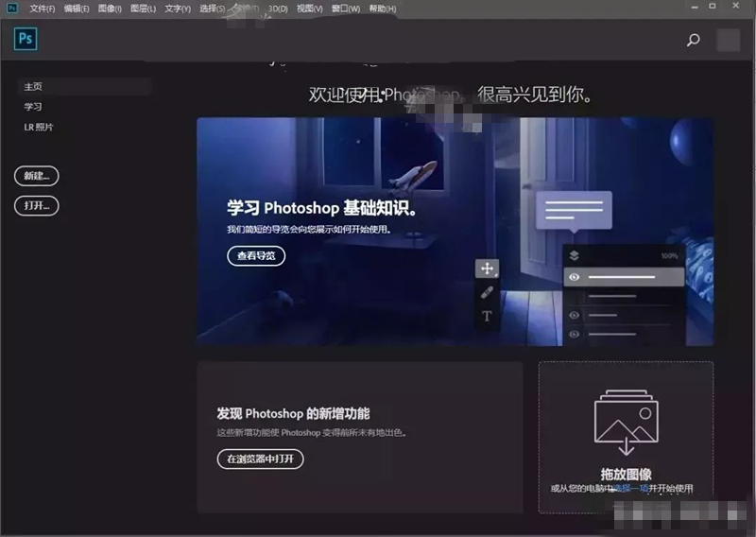Open the 3D(D) menu
Viewport: 756px width, 537px height.
tap(278, 9)
